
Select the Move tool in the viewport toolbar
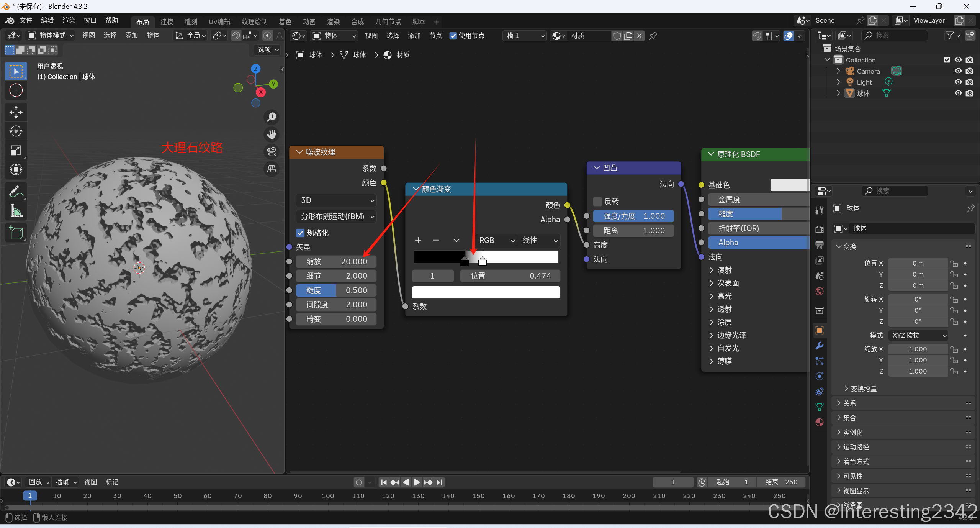pos(16,112)
